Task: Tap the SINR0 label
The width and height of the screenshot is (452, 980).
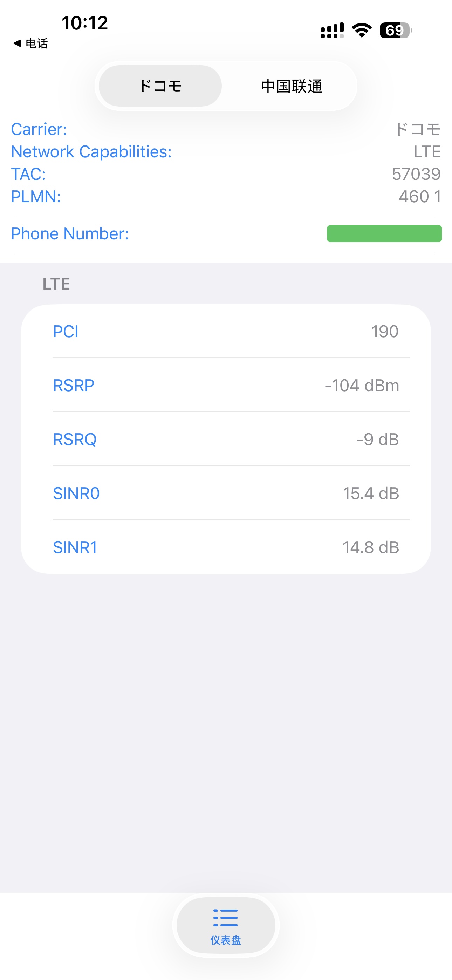Action: (76, 494)
